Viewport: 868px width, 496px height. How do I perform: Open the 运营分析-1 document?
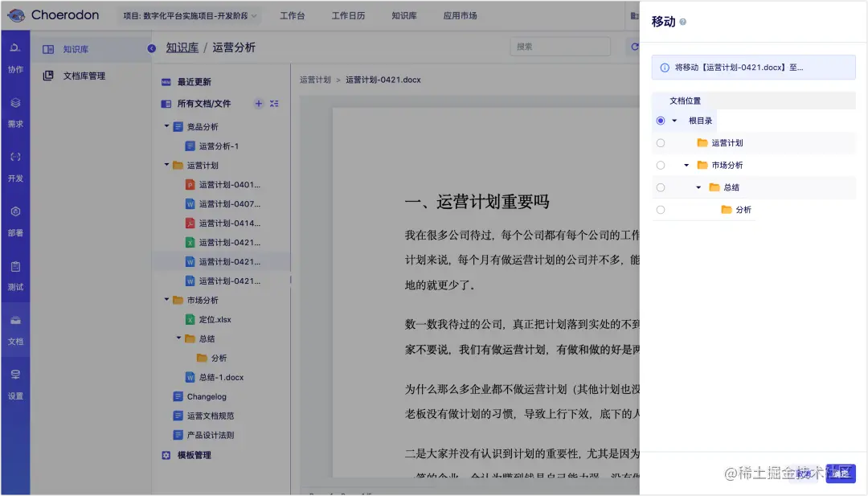(x=219, y=146)
